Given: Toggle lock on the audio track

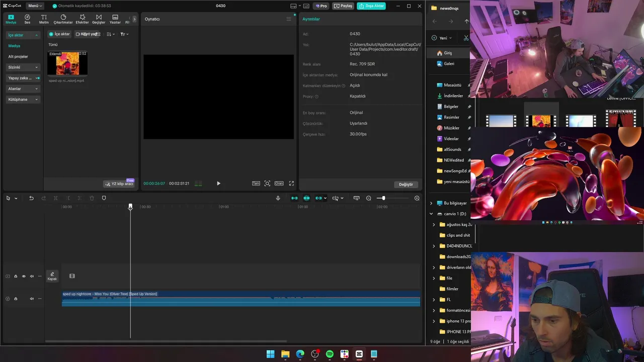Looking at the screenshot, I should coord(16,299).
